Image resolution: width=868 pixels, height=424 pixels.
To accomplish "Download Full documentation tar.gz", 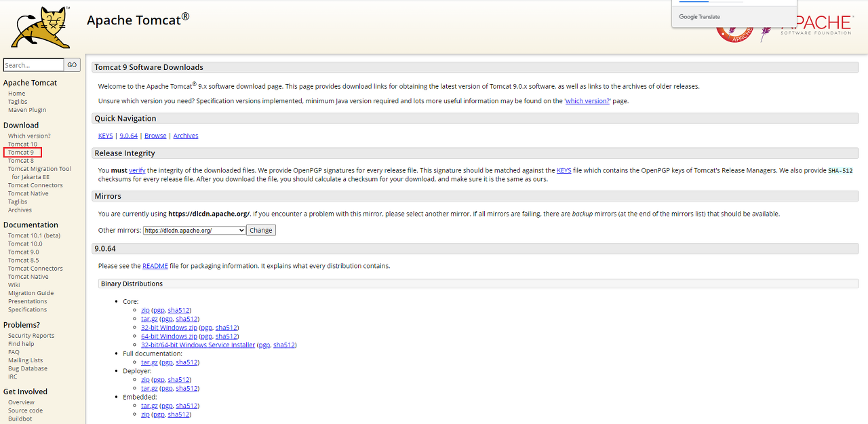I will point(149,362).
